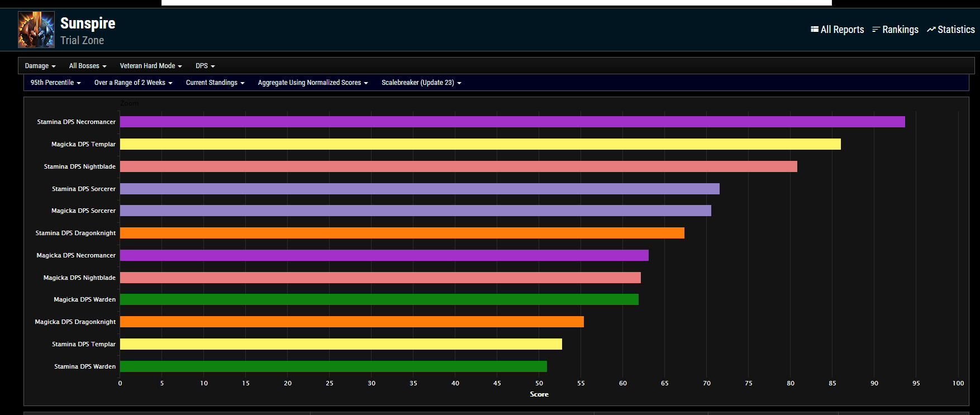Select the Magicka DPS Warden bar

379,299
